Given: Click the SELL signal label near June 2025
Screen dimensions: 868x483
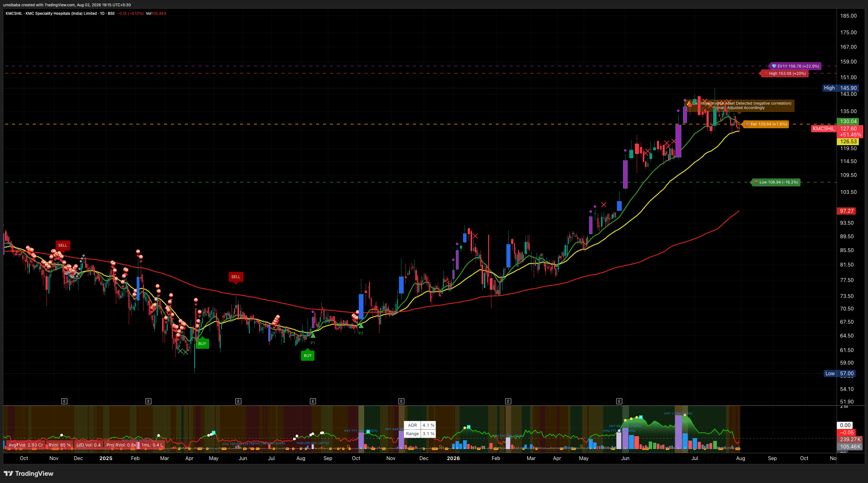Looking at the screenshot, I should pos(236,277).
